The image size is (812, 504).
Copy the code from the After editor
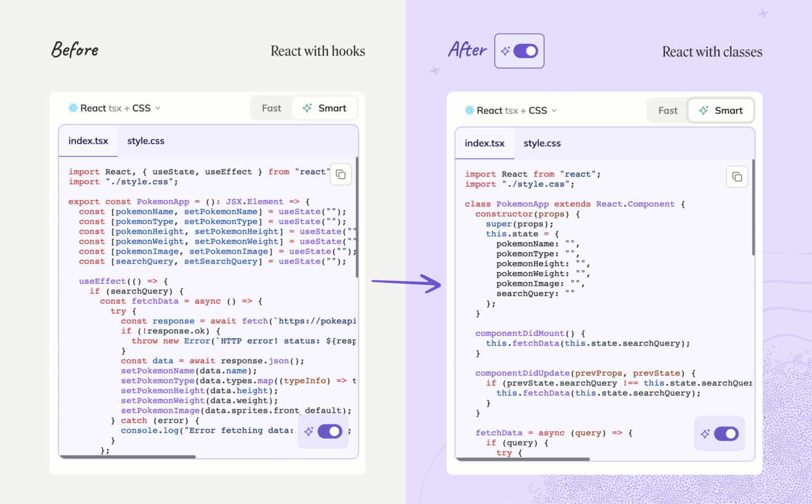737,176
